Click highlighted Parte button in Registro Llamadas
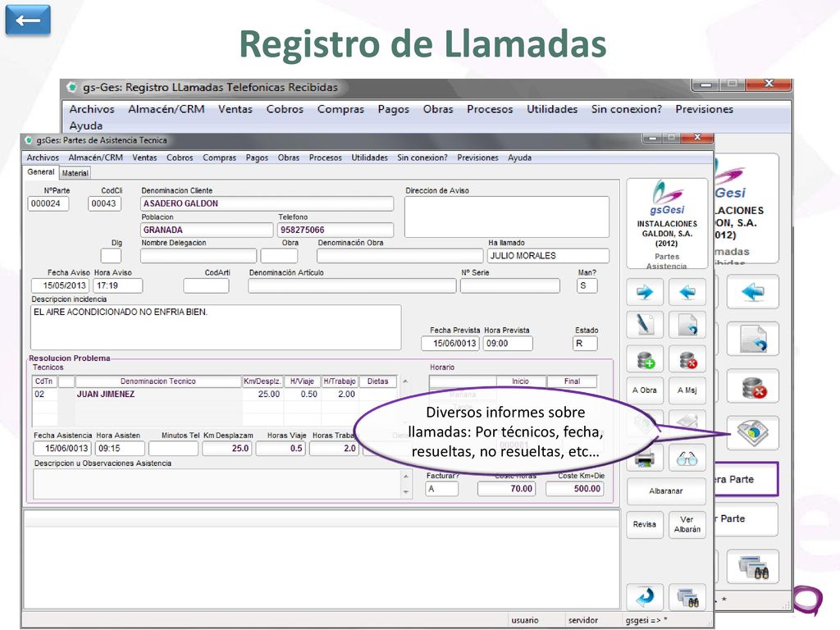840x630 pixels. [746, 479]
